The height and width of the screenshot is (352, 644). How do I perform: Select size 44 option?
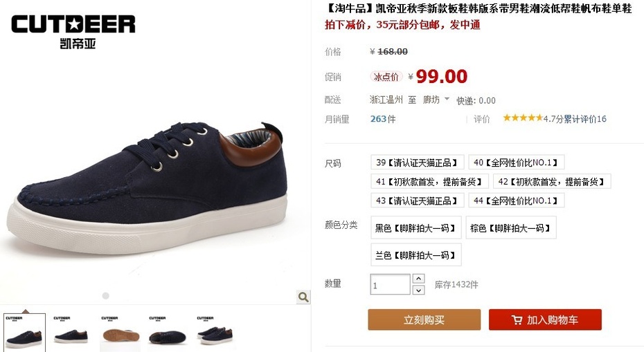(x=516, y=201)
